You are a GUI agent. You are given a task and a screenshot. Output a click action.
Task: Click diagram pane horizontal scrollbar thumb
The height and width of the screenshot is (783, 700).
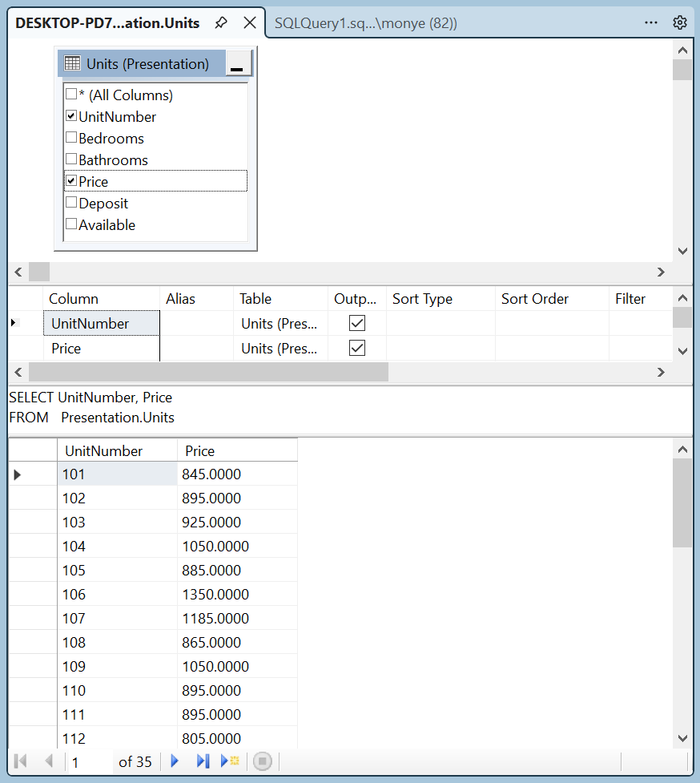pos(39,272)
